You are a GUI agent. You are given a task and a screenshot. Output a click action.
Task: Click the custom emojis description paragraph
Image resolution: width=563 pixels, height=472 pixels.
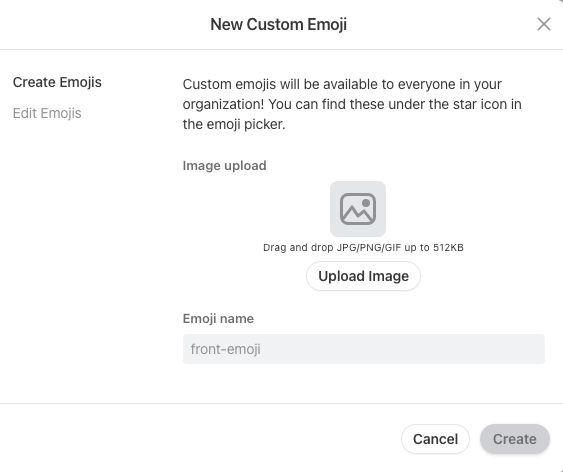click(352, 104)
